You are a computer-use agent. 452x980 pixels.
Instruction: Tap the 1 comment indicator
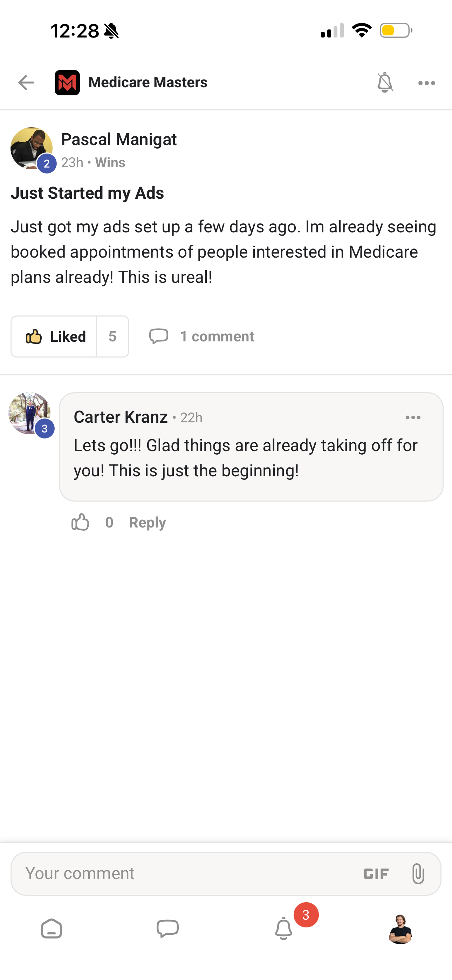coord(202,337)
